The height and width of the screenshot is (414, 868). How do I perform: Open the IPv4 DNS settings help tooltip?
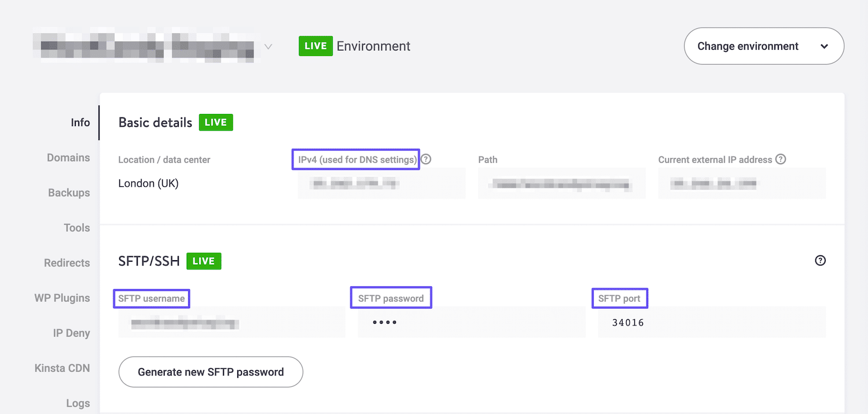426,159
